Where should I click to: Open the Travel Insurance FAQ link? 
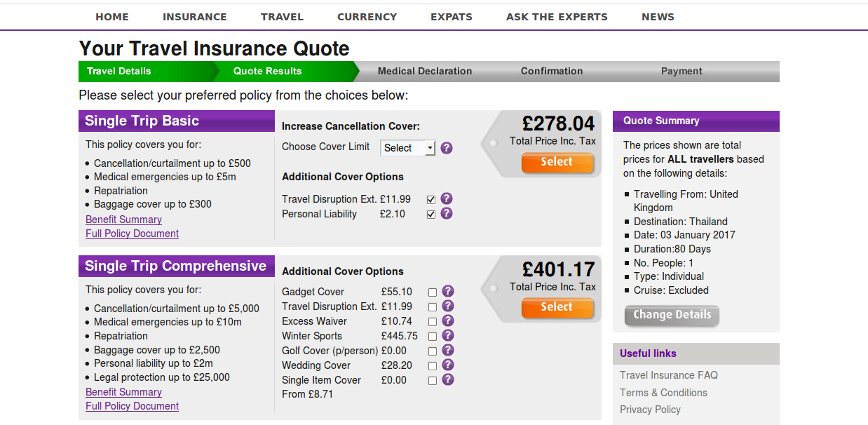[x=669, y=375]
